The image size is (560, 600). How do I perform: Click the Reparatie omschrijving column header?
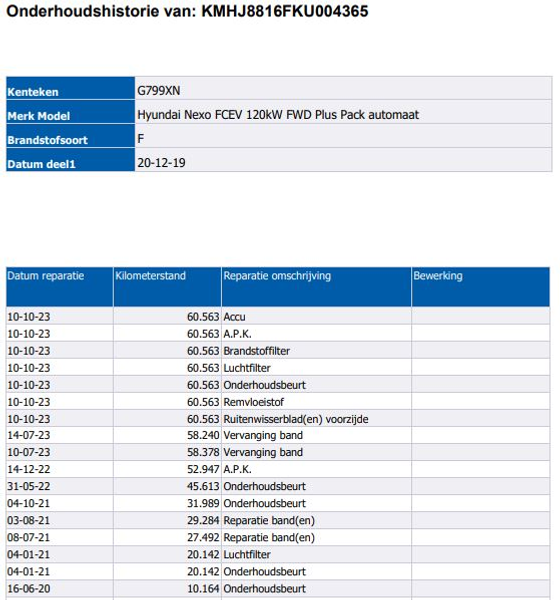316,287
